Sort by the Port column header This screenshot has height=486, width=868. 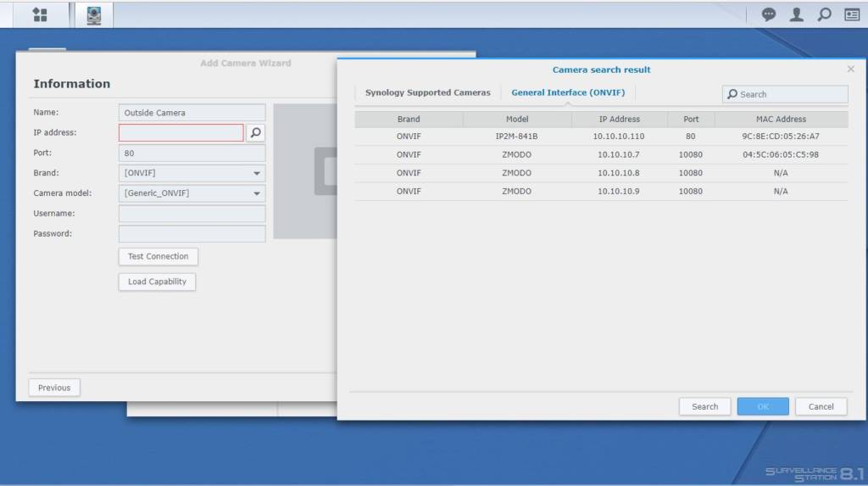(x=691, y=119)
